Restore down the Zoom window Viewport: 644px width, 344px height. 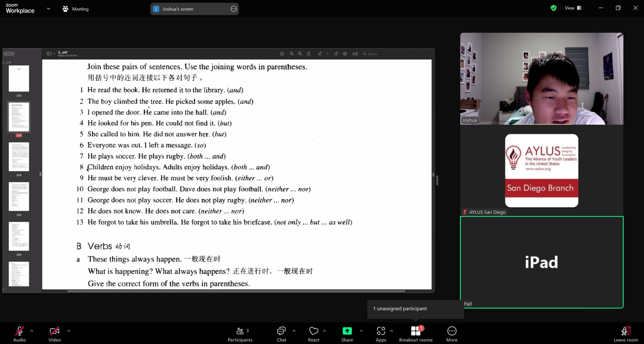click(618, 8)
